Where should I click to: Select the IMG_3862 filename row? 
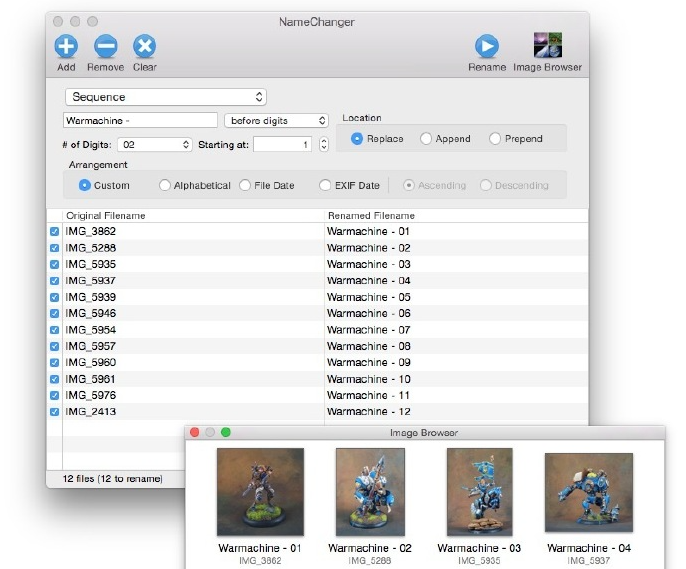[x=91, y=231]
